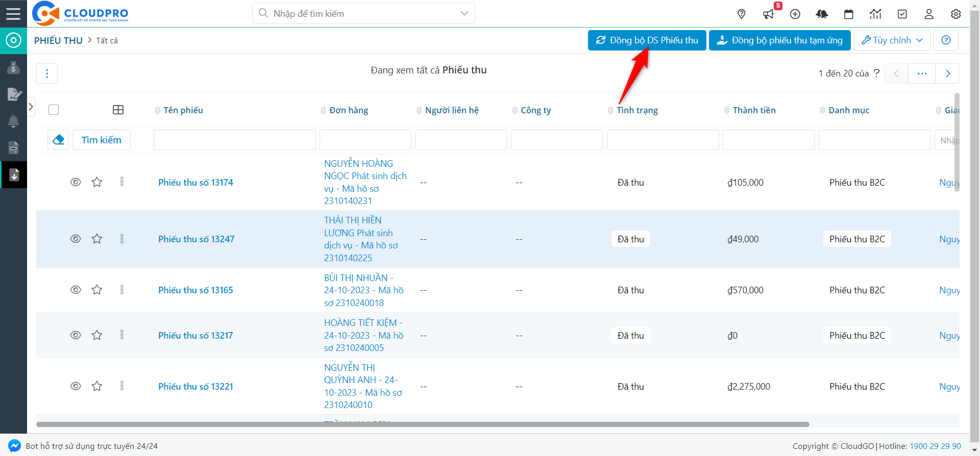Click the CloudPro logo
The height and width of the screenshot is (456, 980).
pyautogui.click(x=80, y=13)
